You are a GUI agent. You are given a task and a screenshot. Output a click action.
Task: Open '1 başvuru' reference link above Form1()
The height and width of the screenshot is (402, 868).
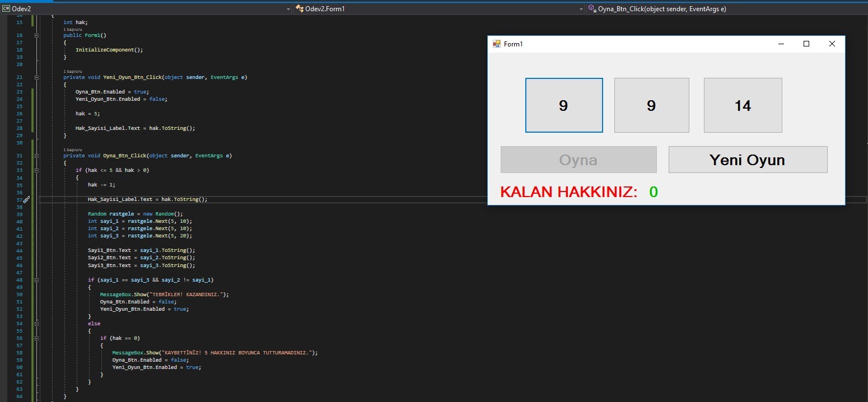click(x=72, y=29)
